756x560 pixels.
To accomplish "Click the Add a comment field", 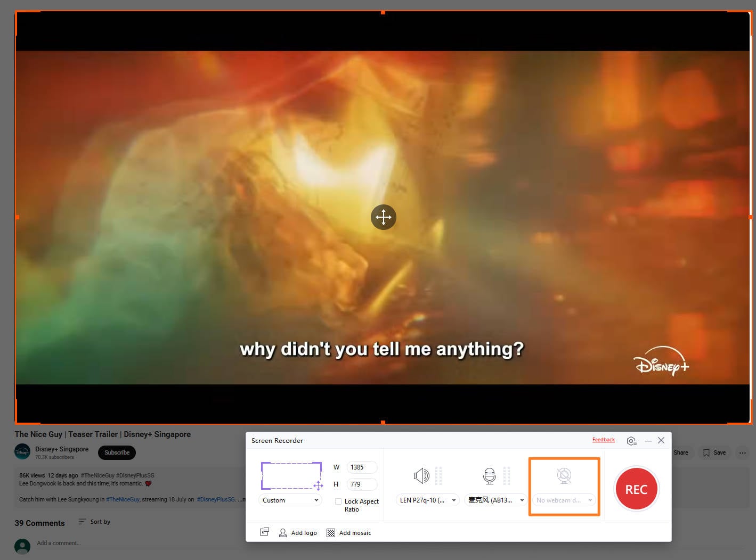I will coord(389,543).
